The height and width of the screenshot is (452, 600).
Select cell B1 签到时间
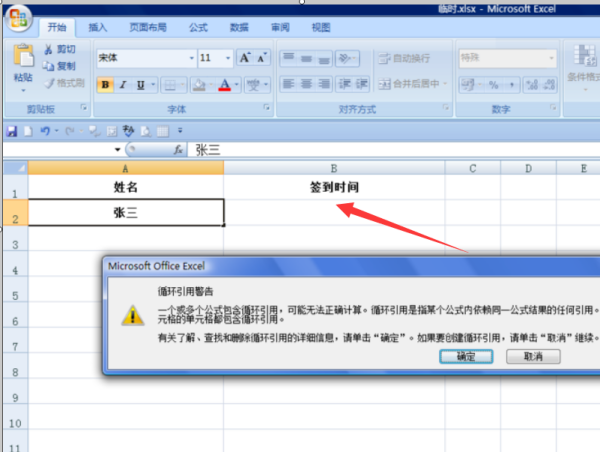334,187
